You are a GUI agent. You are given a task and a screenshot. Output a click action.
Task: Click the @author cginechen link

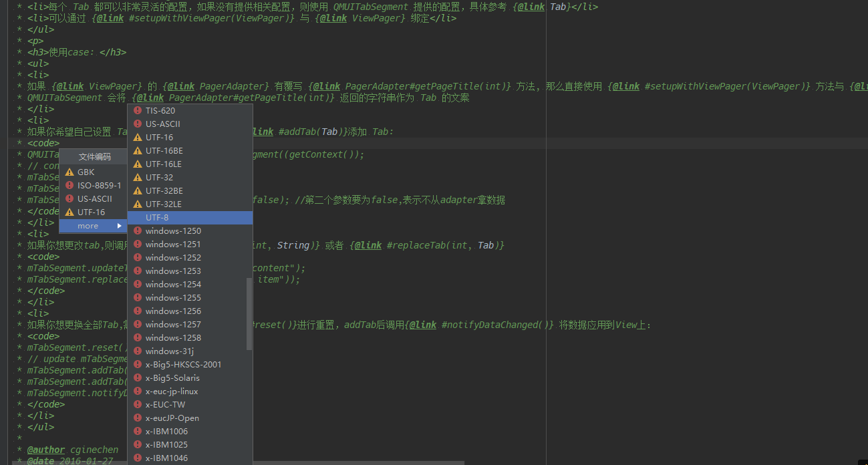pos(46,449)
